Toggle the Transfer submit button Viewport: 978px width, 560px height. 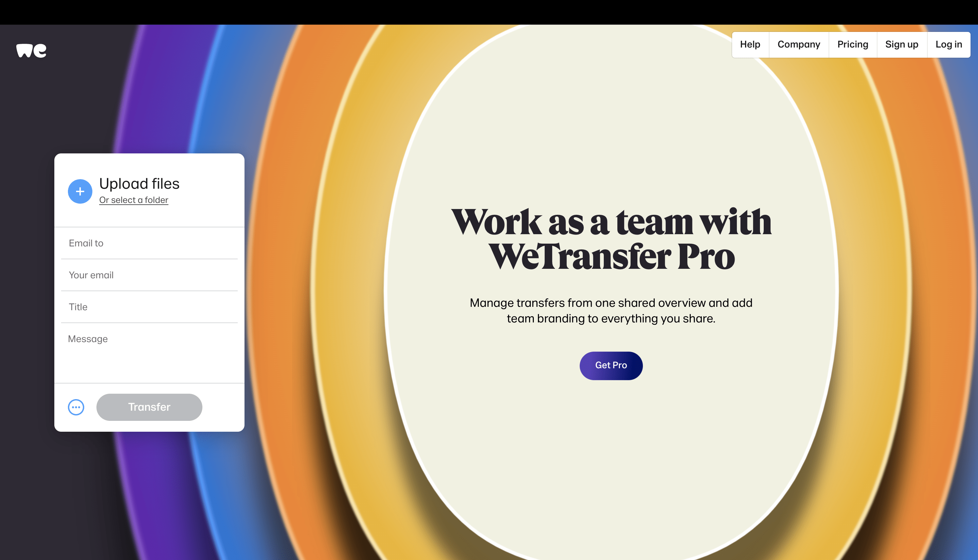[149, 407]
